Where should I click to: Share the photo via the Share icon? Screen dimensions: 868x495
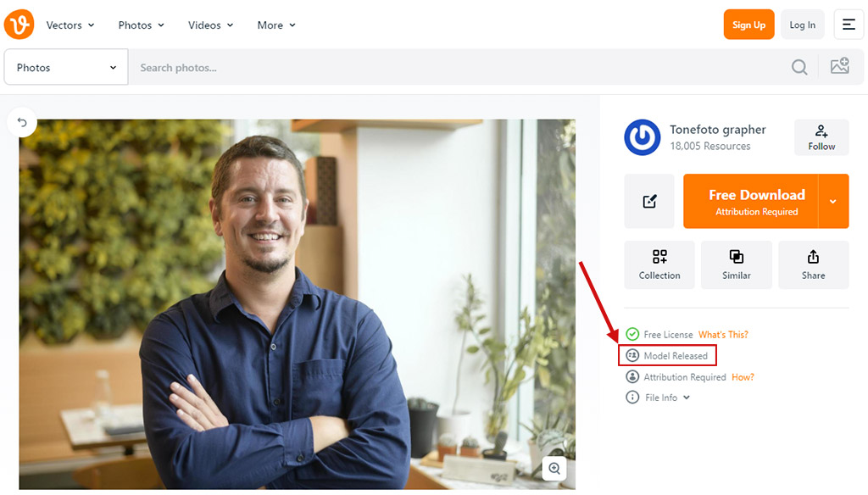pos(813,264)
